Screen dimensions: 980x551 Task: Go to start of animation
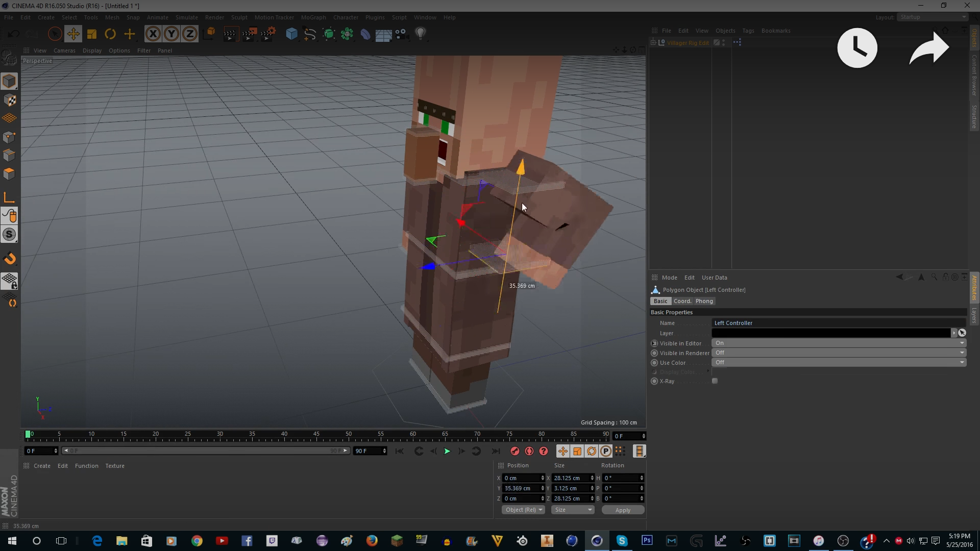[x=400, y=451]
